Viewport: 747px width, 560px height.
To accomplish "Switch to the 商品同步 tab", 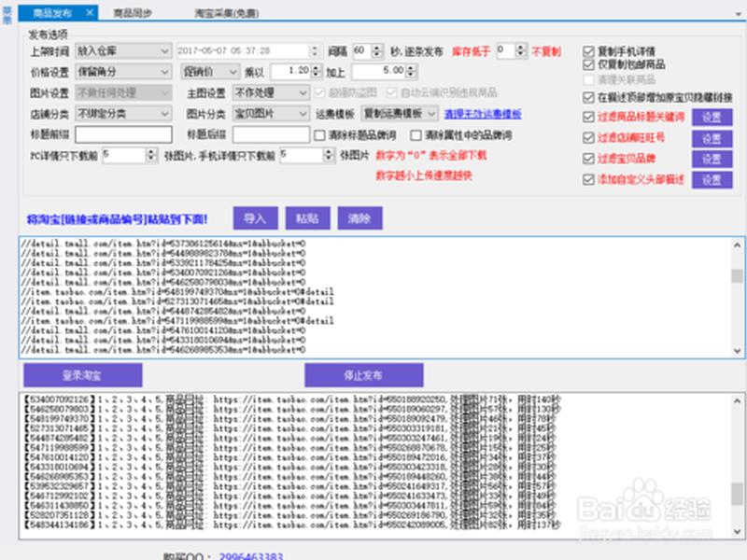I will click(133, 13).
